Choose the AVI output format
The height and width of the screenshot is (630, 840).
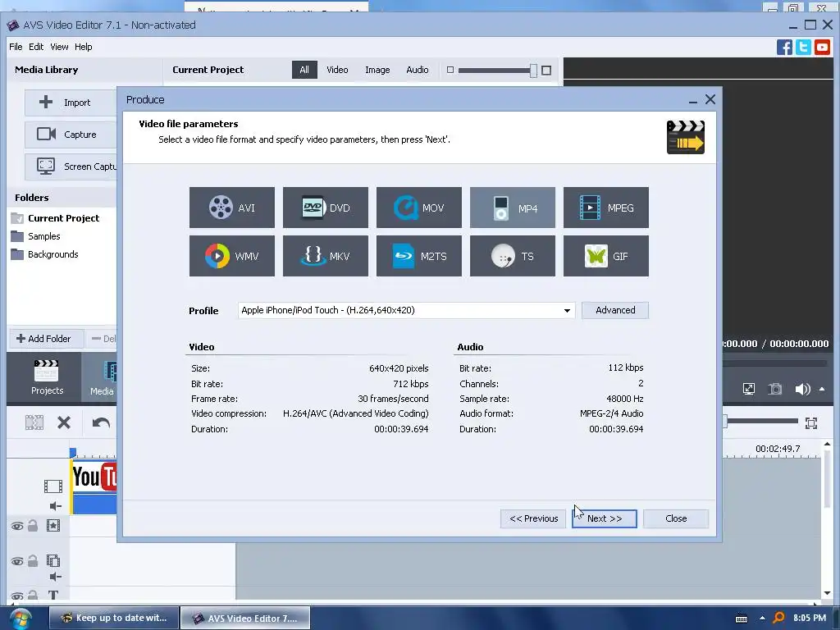tap(231, 208)
